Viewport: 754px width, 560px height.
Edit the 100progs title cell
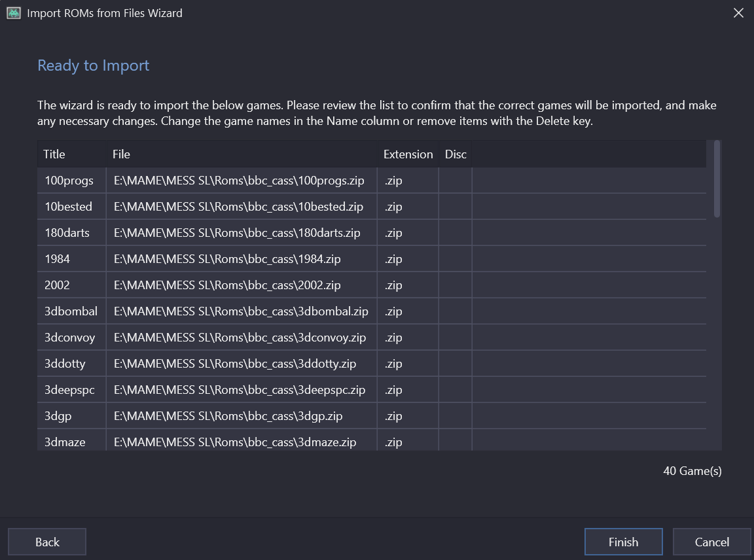(x=69, y=181)
